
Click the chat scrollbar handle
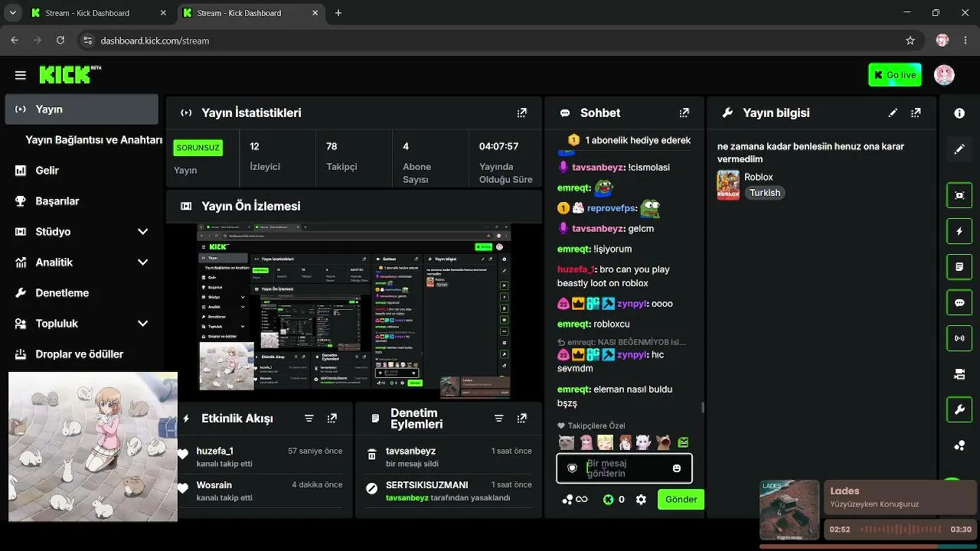click(x=703, y=408)
